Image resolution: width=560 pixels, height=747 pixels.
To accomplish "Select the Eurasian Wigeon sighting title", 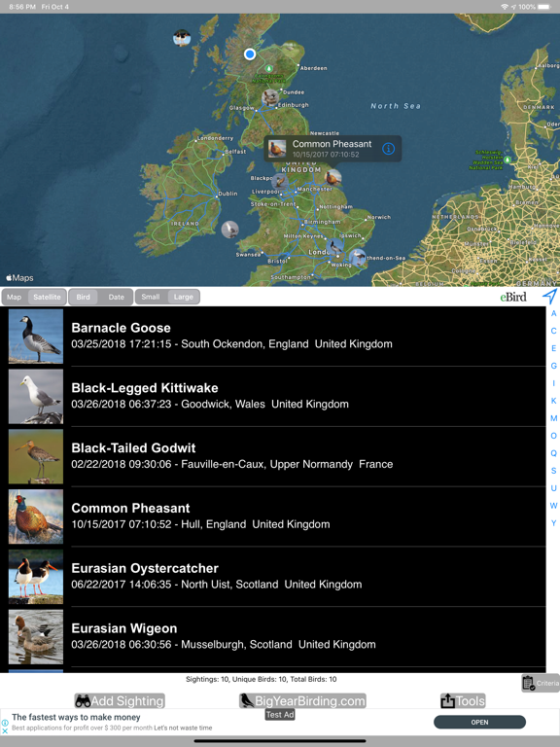I will pyautogui.click(x=124, y=628).
